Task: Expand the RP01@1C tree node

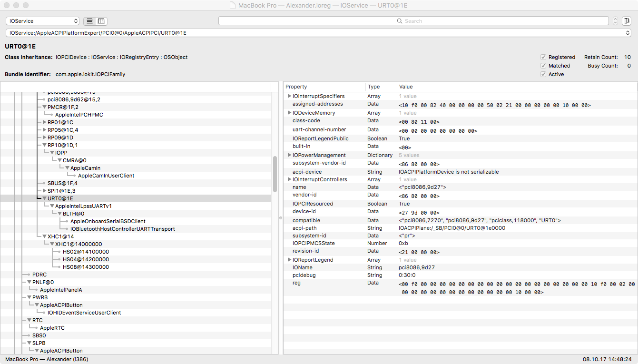Action: pos(45,122)
